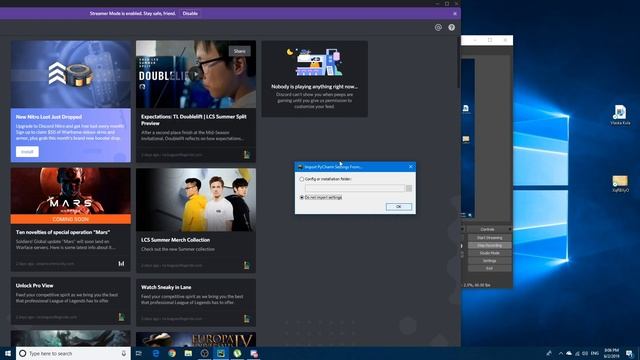Select the 'Config or installation folder' radio option
The width and height of the screenshot is (640, 360).
302,179
